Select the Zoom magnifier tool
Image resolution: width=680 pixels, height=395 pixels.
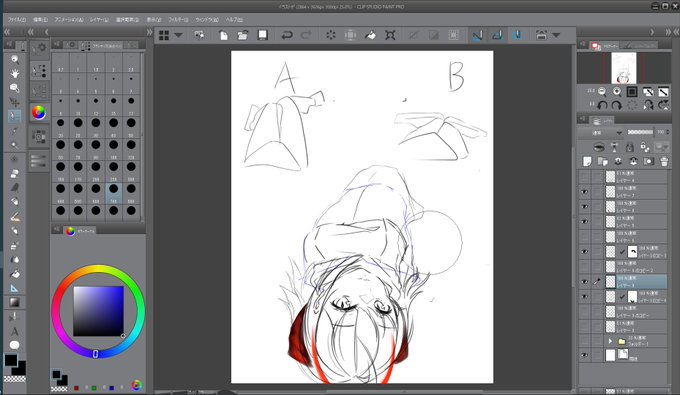click(14, 59)
